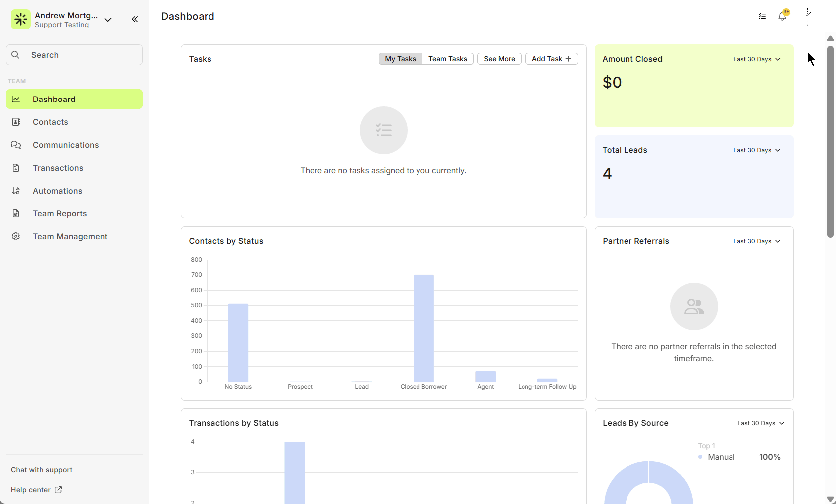Viewport: 836px width, 504px height.
Task: Navigate to Communications
Action: point(74,145)
